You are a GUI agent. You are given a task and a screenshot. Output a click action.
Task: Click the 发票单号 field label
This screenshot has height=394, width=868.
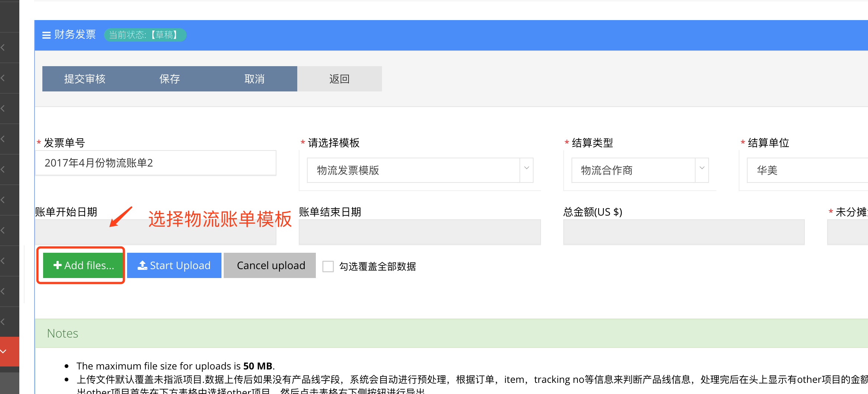64,143
